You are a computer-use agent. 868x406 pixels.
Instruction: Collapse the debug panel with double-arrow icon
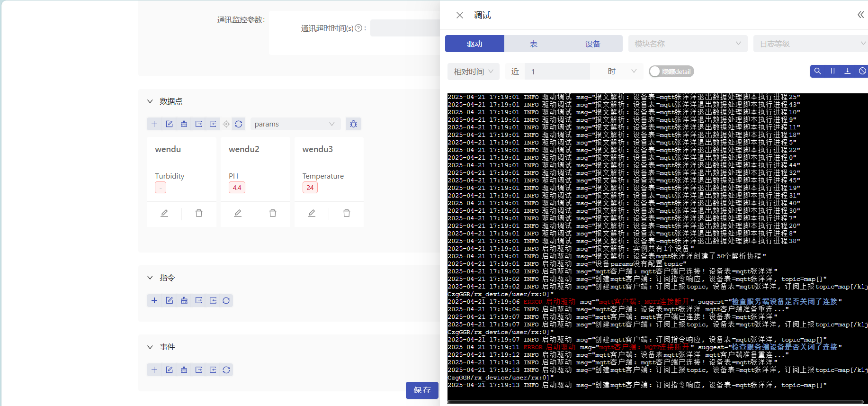pyautogui.click(x=860, y=15)
